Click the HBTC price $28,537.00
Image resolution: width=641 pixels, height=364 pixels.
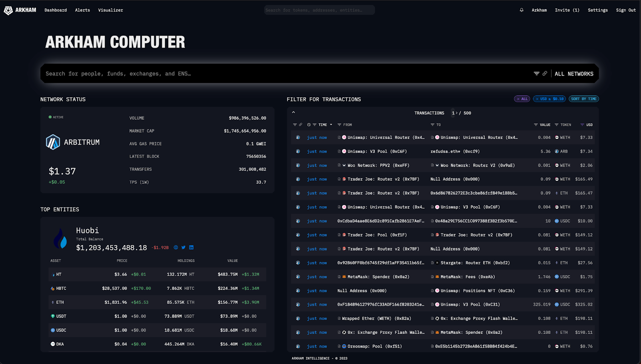point(115,288)
